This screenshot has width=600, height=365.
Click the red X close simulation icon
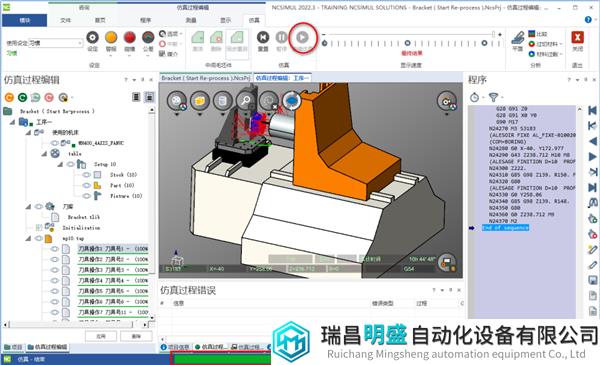577,37
